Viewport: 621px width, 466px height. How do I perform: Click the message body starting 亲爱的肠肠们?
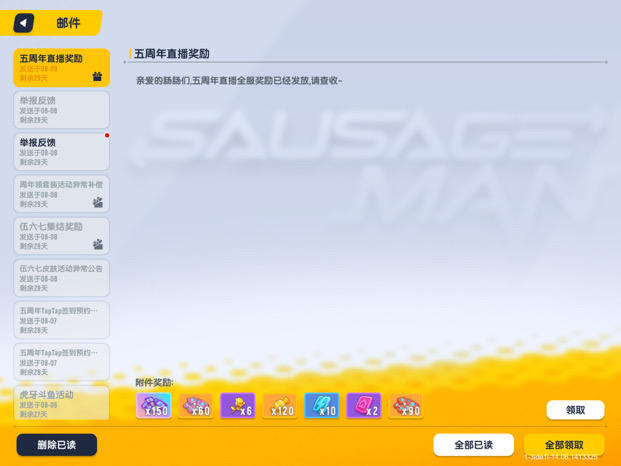[239, 81]
